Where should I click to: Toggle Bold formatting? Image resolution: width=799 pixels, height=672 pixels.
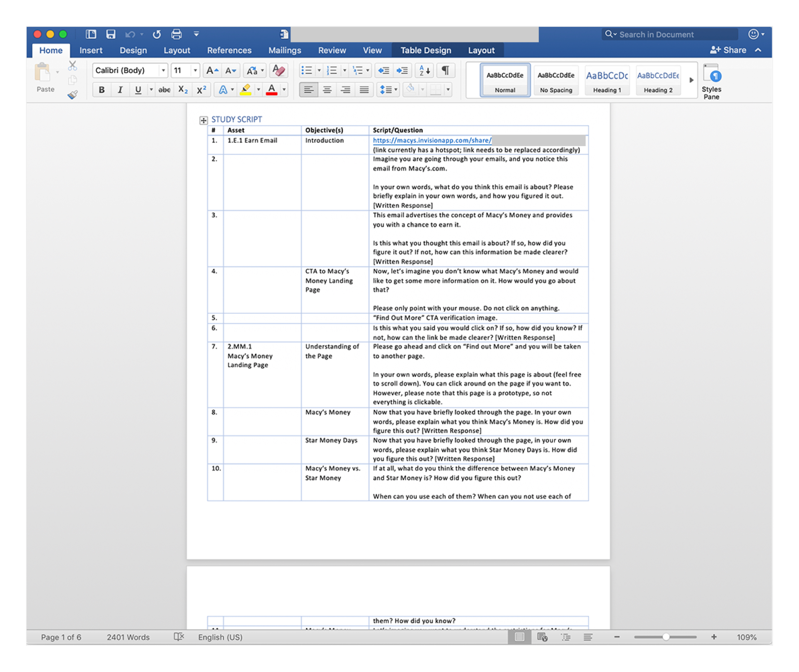(x=101, y=90)
